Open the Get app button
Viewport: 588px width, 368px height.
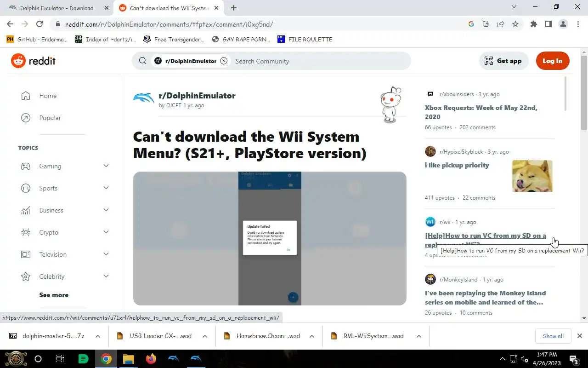point(503,61)
